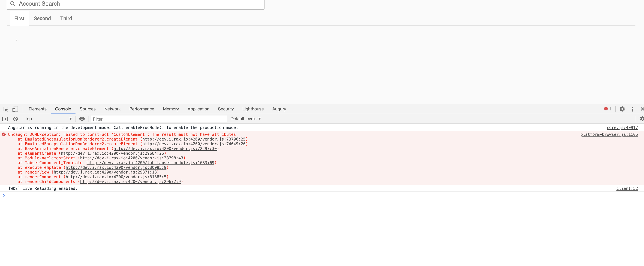644x266 pixels.
Task: Clear the console using the clear icon
Action: (x=15, y=119)
